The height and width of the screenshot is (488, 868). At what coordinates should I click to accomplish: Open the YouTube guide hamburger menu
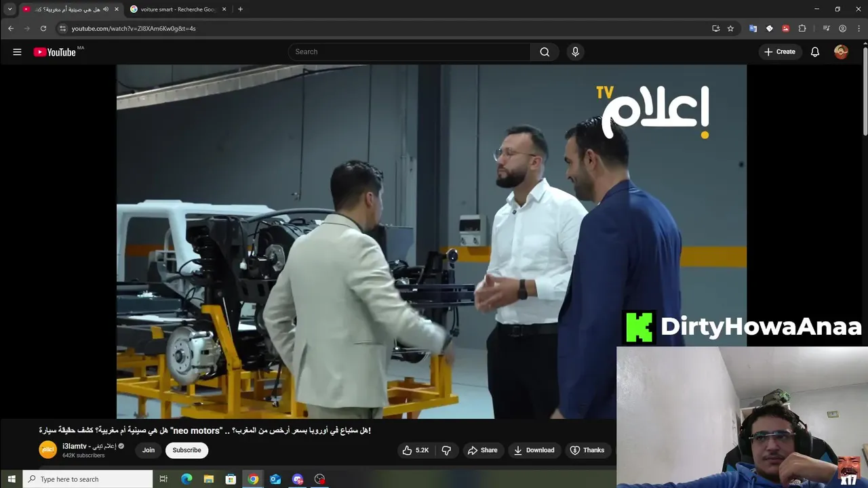click(x=17, y=52)
